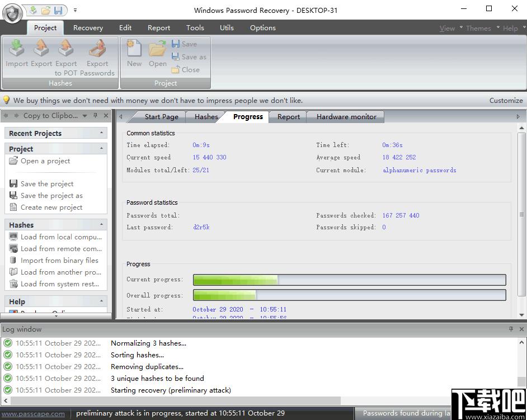
Task: Close the Log window
Action: tap(521, 329)
